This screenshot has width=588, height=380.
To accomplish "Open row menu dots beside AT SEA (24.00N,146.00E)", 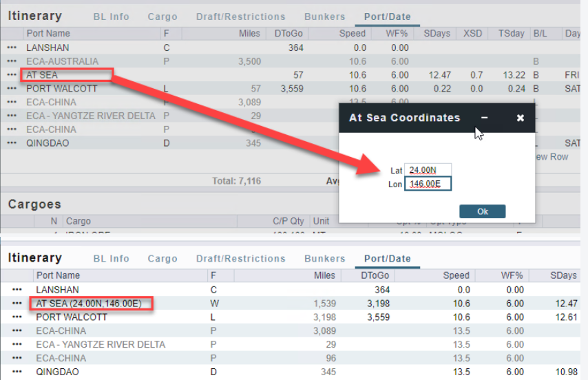I will coord(17,304).
